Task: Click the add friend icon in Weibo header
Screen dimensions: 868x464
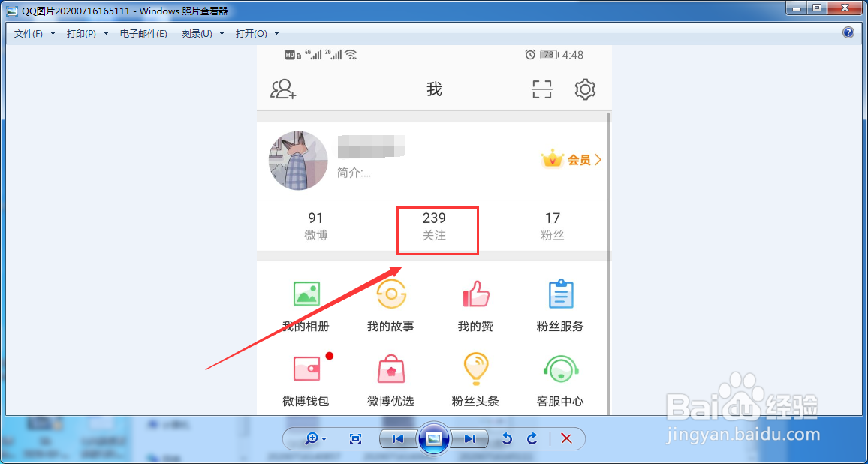Action: (x=283, y=89)
